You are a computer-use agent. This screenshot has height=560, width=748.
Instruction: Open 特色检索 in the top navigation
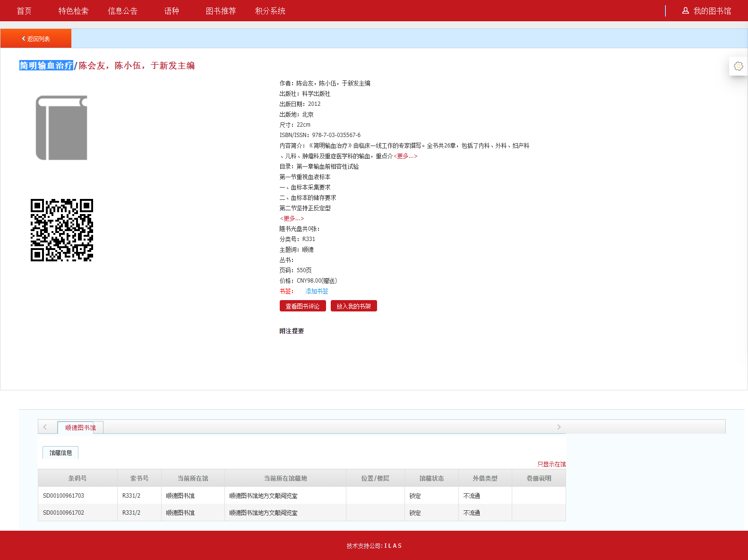(x=73, y=11)
